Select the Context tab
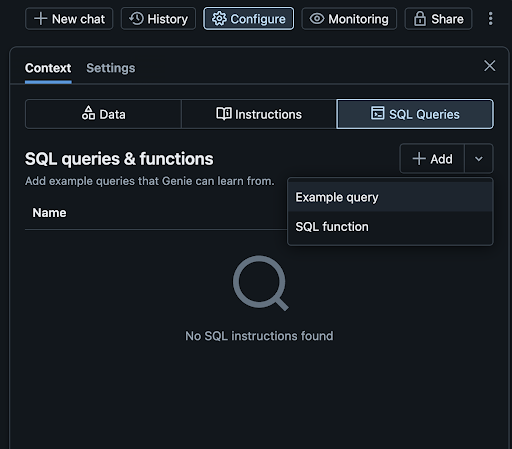 (x=48, y=68)
